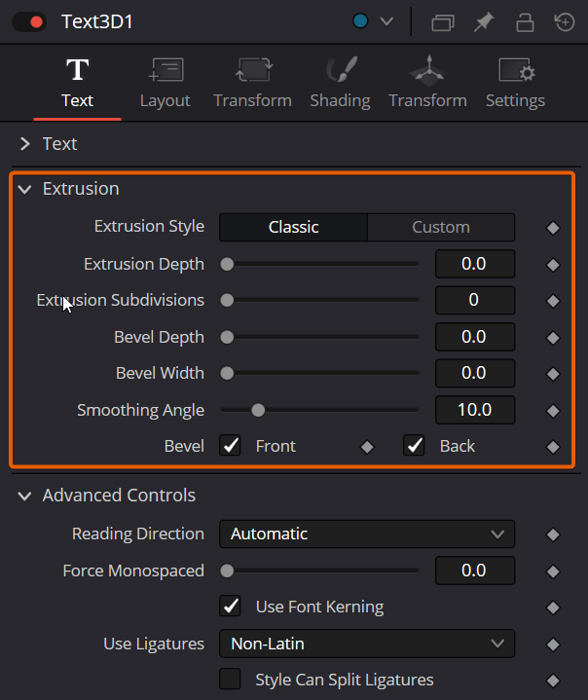This screenshot has width=588, height=700.
Task: Add keyframe diamond for Smoothing Angle
Action: pyautogui.click(x=553, y=411)
